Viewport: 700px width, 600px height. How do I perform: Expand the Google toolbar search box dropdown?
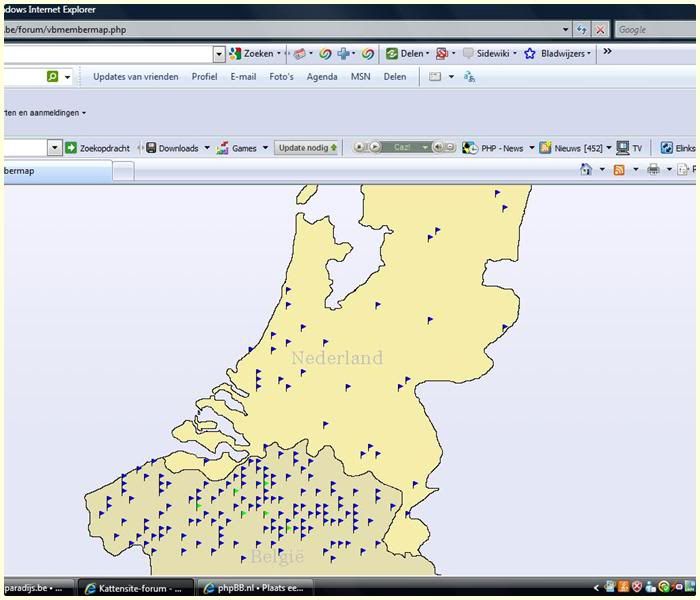point(219,54)
